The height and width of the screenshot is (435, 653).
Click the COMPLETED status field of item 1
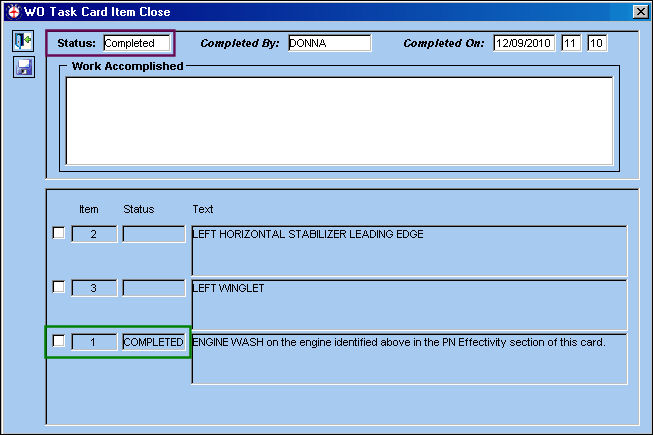click(154, 342)
